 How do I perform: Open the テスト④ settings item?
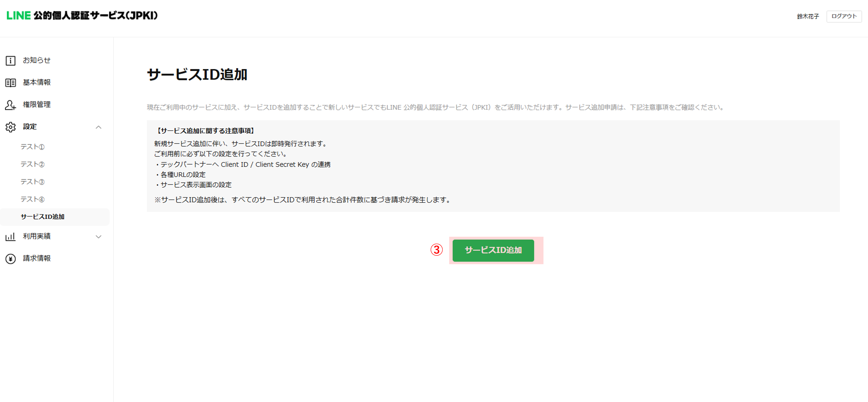point(32,199)
